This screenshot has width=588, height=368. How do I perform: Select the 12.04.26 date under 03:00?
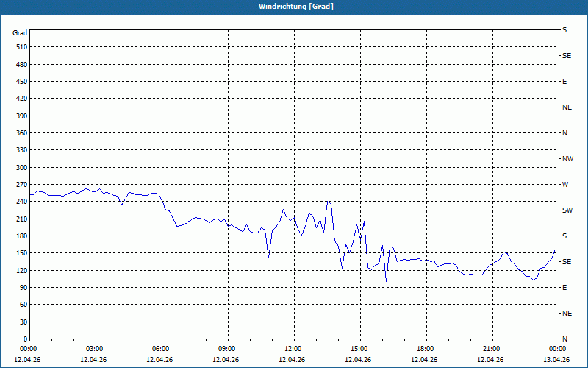pos(93,359)
